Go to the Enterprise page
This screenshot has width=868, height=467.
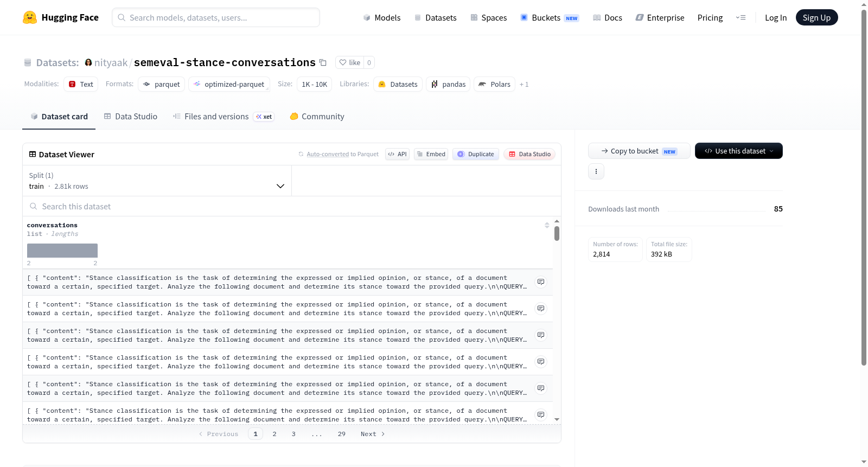click(x=660, y=18)
